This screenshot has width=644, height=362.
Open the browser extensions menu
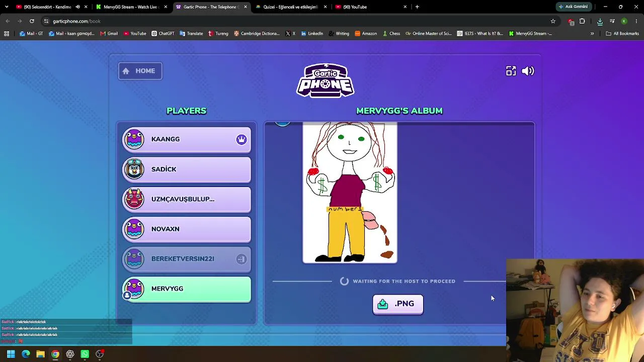tap(582, 21)
